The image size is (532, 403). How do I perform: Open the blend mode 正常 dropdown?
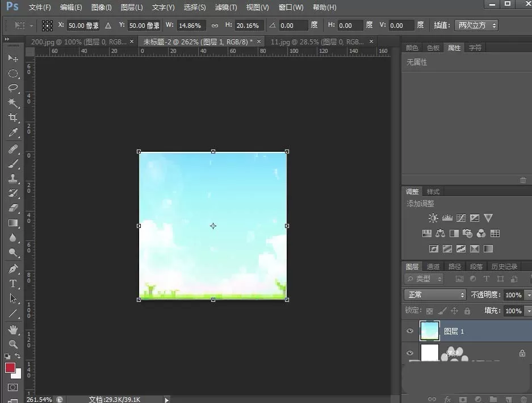point(435,295)
